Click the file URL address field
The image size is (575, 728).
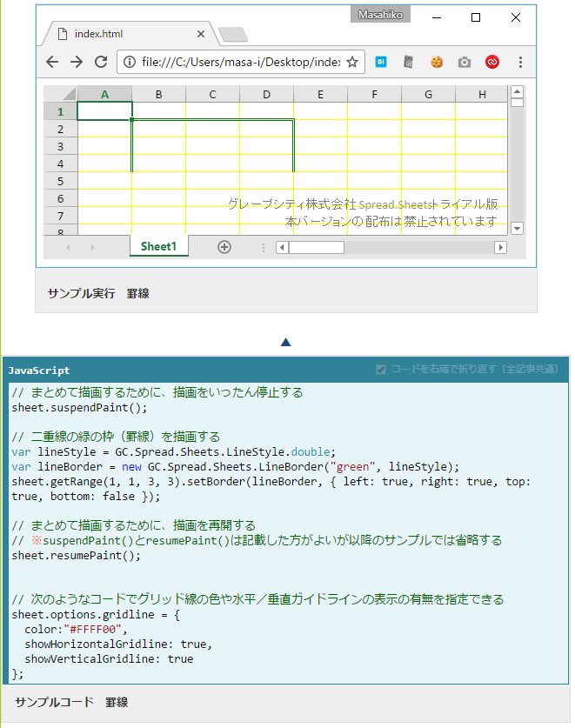(241, 62)
